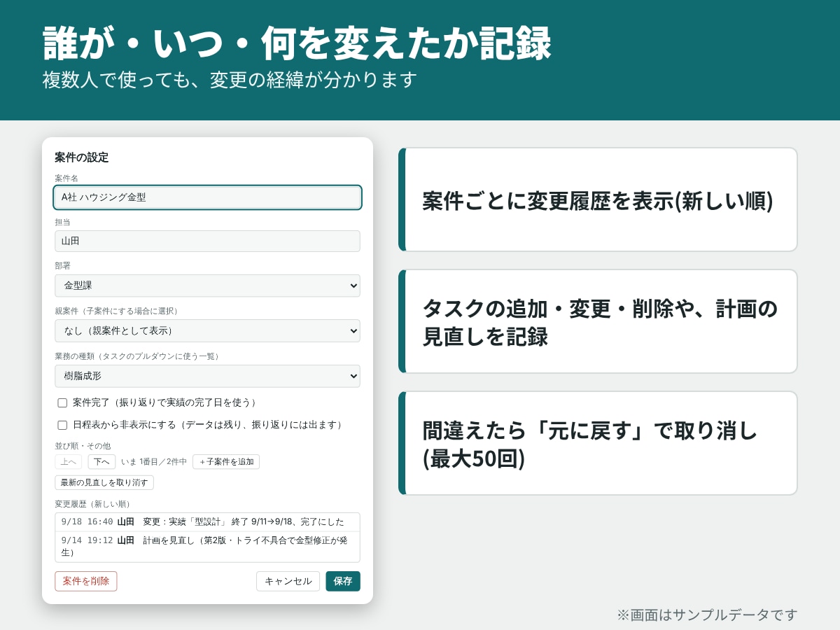The height and width of the screenshot is (630, 840).
Task: Click the 間違えたら「元に戻す」 card
Action: tap(598, 443)
